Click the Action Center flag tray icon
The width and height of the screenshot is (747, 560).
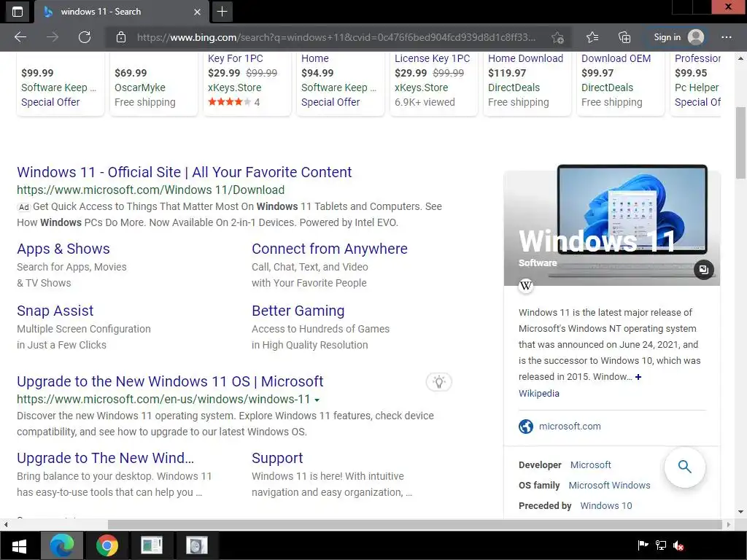(x=643, y=545)
